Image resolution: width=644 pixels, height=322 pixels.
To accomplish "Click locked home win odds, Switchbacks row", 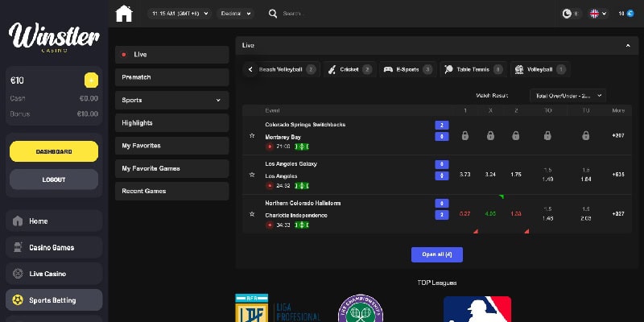I will point(465,135).
